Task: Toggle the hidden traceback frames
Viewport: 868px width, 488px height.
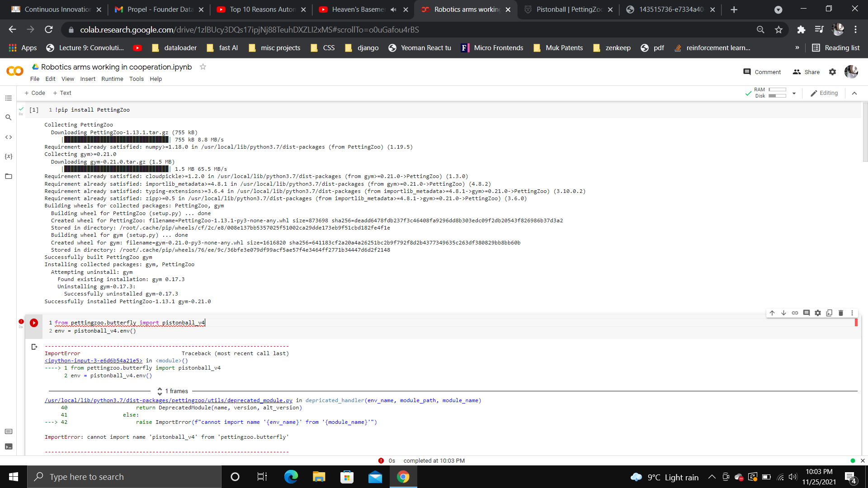Action: [x=160, y=391]
